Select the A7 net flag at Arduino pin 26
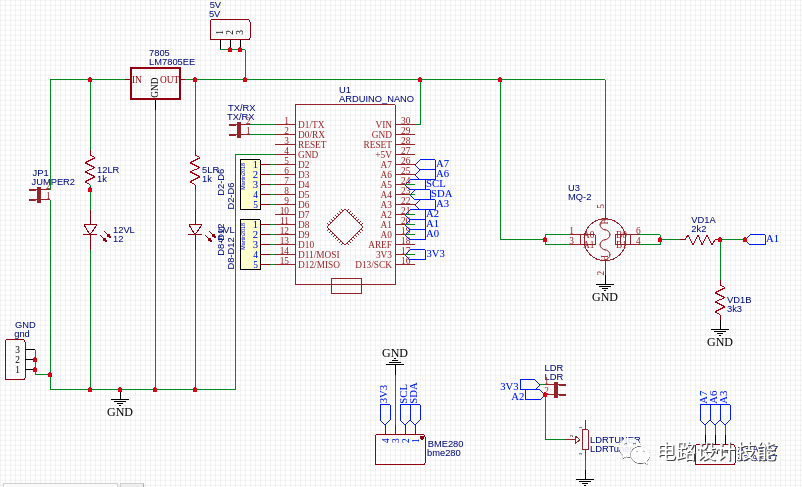Screen dimensions: 802x487 [425, 164]
